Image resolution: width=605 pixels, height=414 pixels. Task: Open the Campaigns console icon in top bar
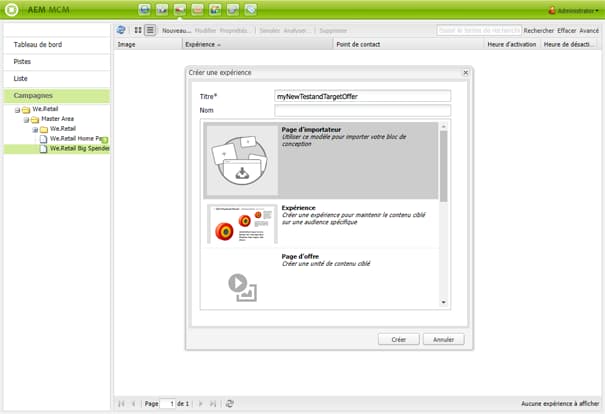pos(180,9)
